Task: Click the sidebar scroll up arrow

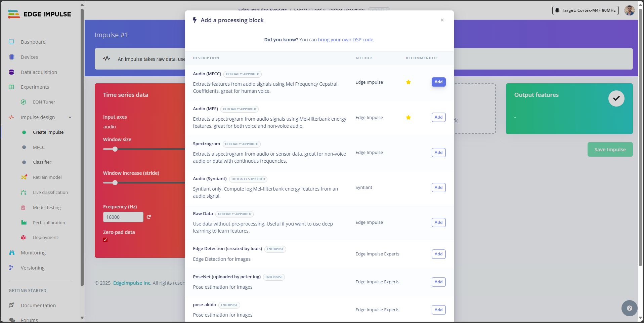Action: 82,5
